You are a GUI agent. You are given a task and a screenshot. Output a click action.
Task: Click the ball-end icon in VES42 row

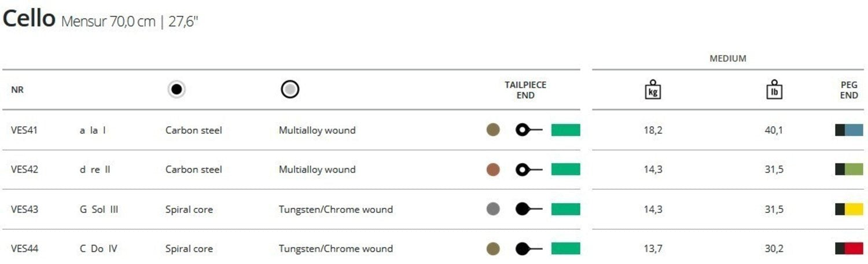pos(528,170)
